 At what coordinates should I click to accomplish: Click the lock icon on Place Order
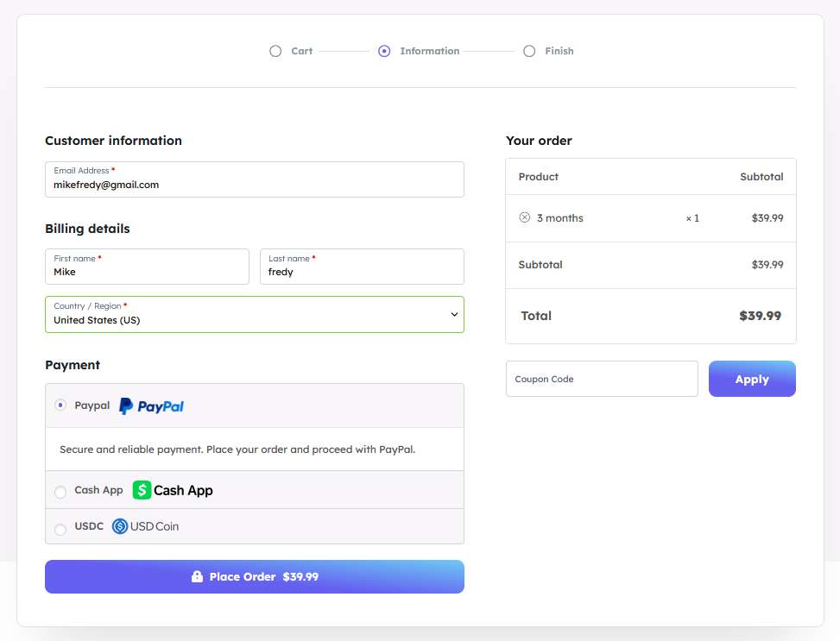point(197,577)
